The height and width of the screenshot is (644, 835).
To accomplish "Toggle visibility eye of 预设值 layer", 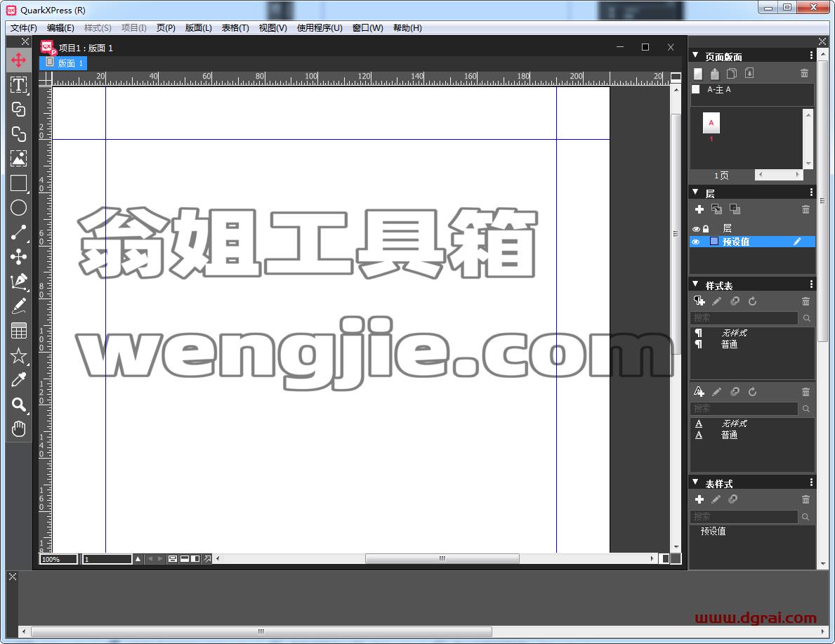I will 696,242.
